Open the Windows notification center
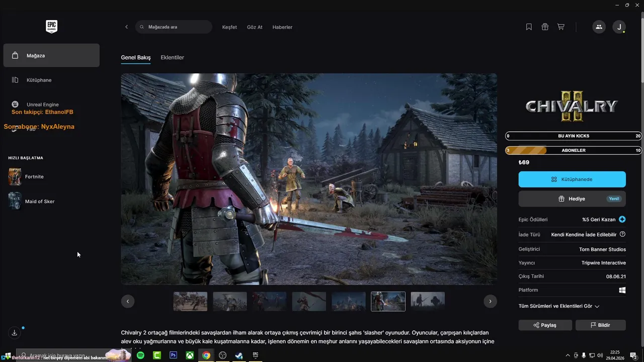Screen dimensions: 644x362 633,355
